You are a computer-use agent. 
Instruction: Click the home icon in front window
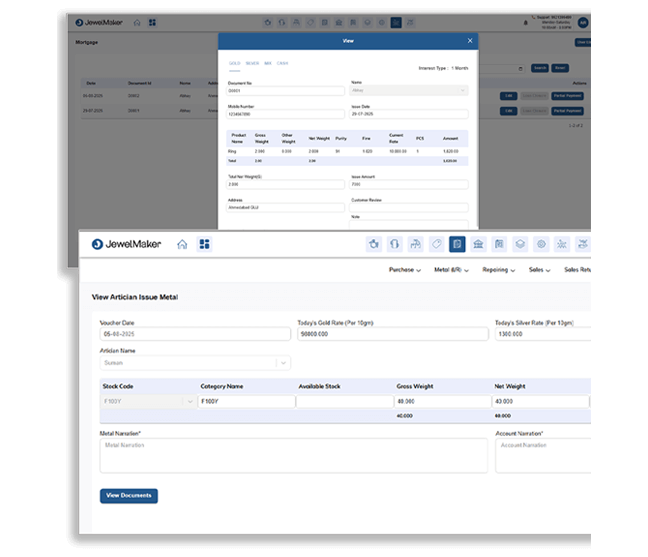[182, 244]
